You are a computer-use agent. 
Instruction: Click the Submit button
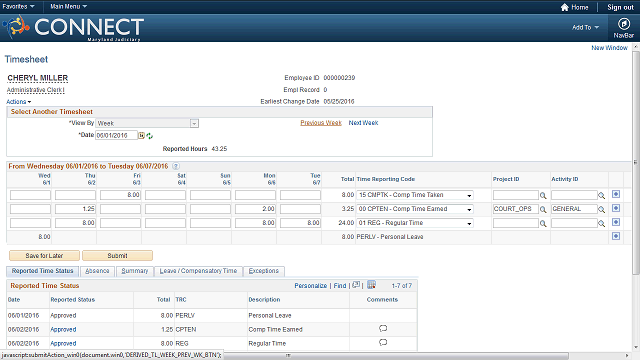(118, 256)
